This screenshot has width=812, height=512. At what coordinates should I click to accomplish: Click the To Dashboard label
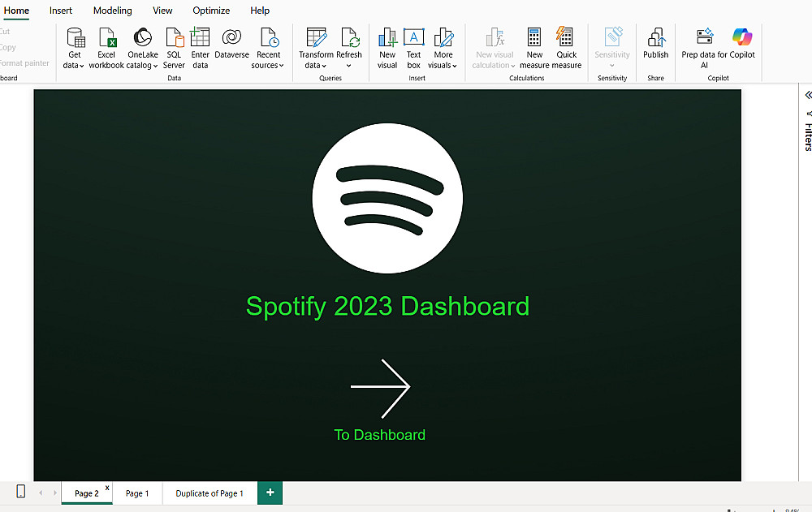[379, 435]
